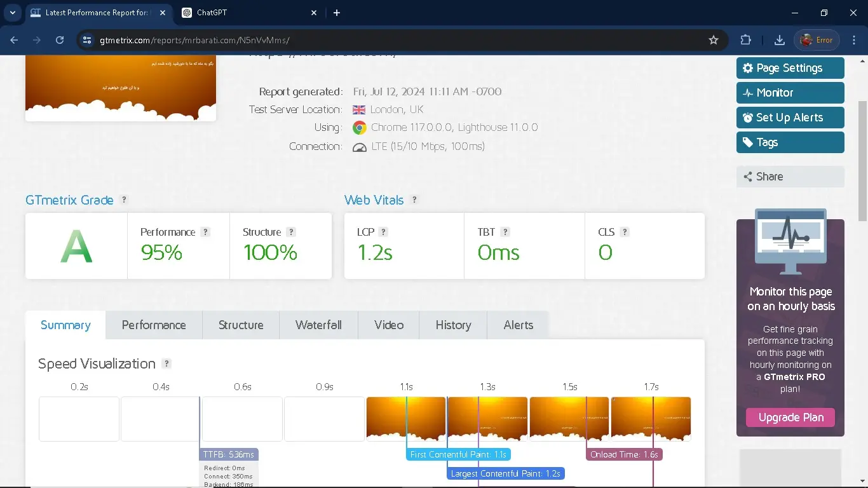The image size is (868, 488).
Task: Switch to the Performance tab
Action: (x=154, y=325)
